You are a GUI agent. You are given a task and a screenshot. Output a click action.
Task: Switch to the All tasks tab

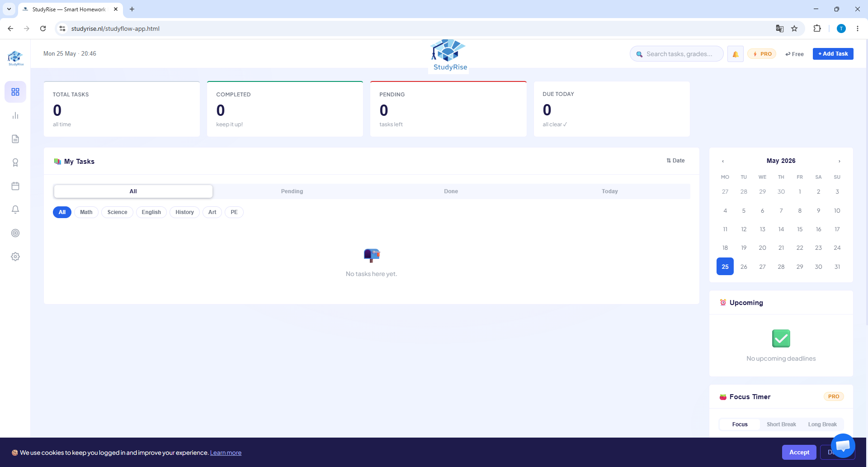pyautogui.click(x=133, y=191)
